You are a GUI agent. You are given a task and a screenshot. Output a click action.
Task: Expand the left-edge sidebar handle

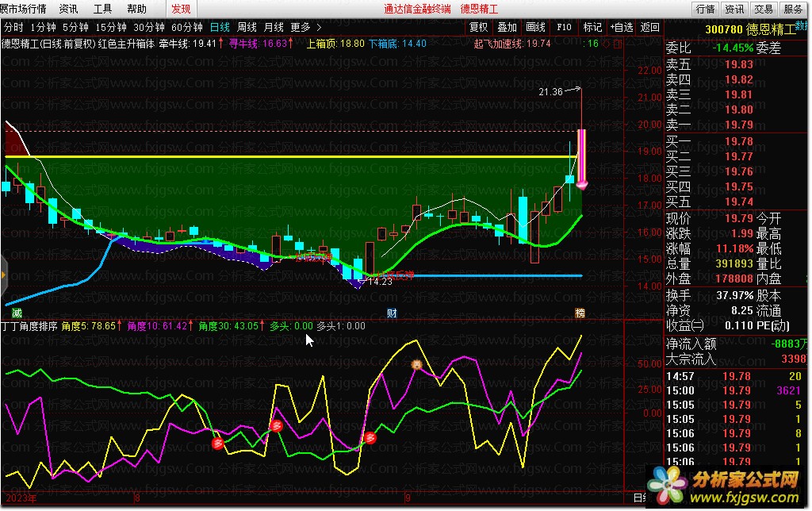[3, 275]
